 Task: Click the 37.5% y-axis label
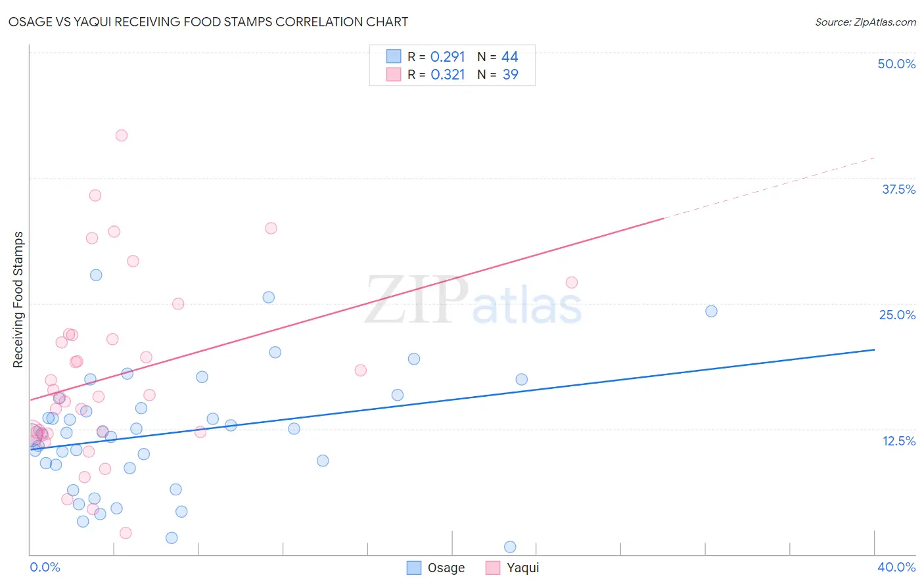pos(898,189)
